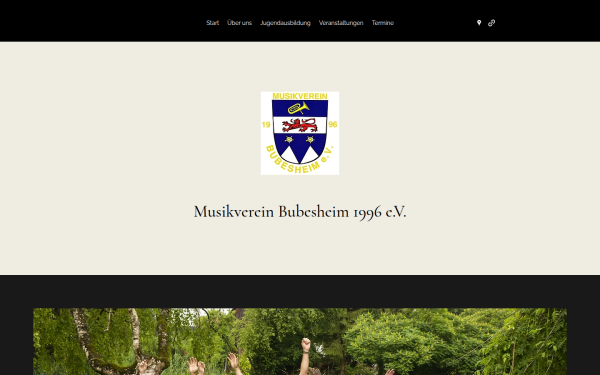Open the Termine page
The width and height of the screenshot is (600, 375).
click(x=383, y=23)
